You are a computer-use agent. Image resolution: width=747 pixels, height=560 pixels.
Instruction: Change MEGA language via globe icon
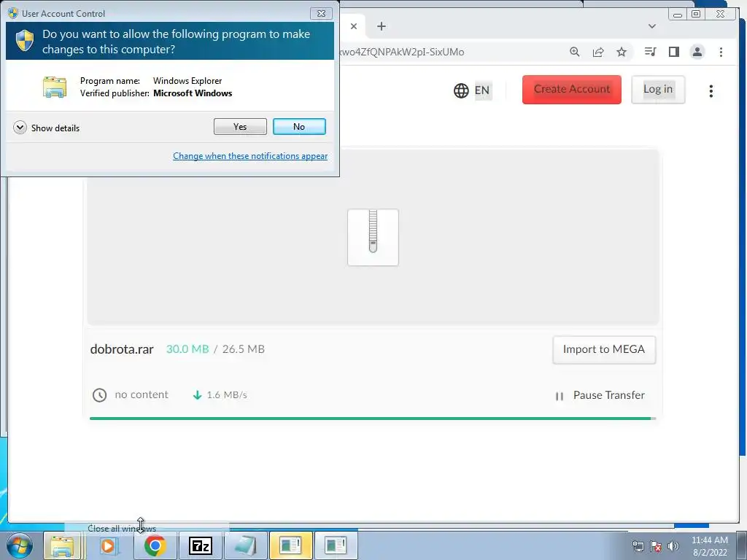[461, 90]
